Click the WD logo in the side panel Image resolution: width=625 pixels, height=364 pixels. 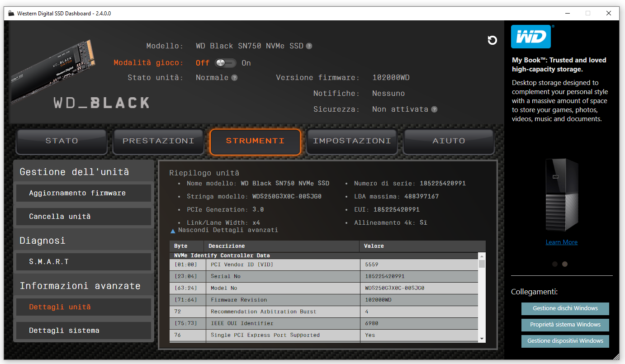(x=531, y=37)
